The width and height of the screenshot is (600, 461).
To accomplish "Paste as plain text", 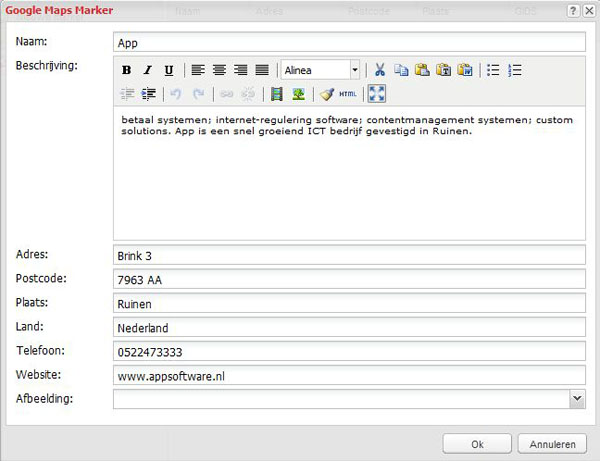I will click(443, 70).
